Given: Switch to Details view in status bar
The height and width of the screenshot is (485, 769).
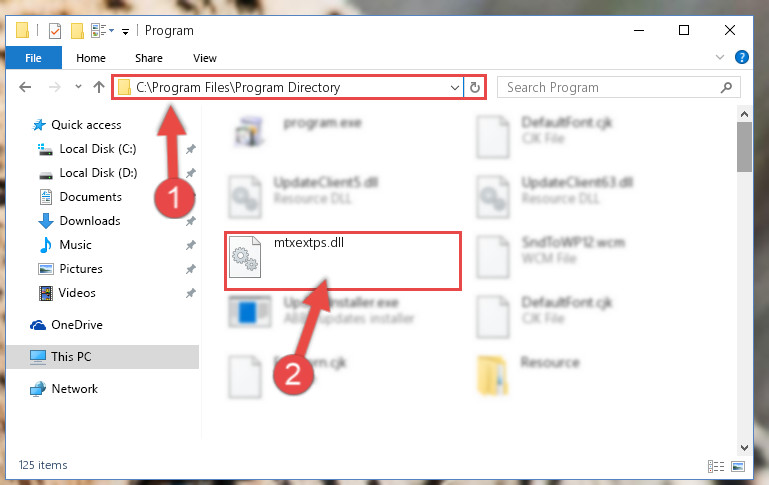Looking at the screenshot, I should click(x=716, y=466).
